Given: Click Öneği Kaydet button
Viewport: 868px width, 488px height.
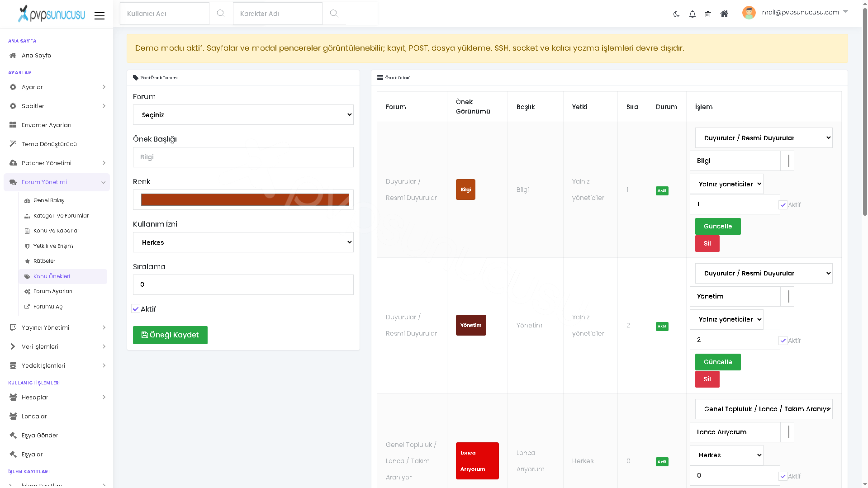Looking at the screenshot, I should pos(170,335).
